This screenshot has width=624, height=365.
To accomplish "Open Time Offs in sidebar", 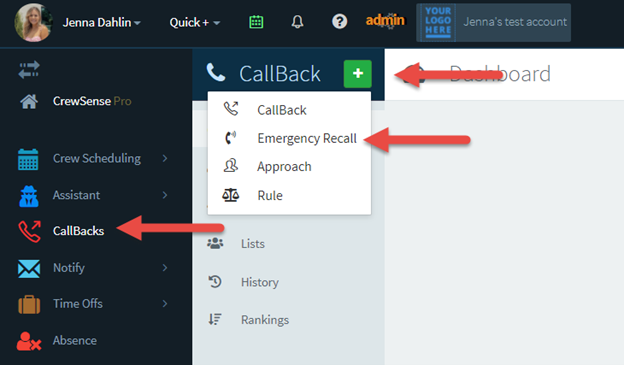I will (x=78, y=304).
